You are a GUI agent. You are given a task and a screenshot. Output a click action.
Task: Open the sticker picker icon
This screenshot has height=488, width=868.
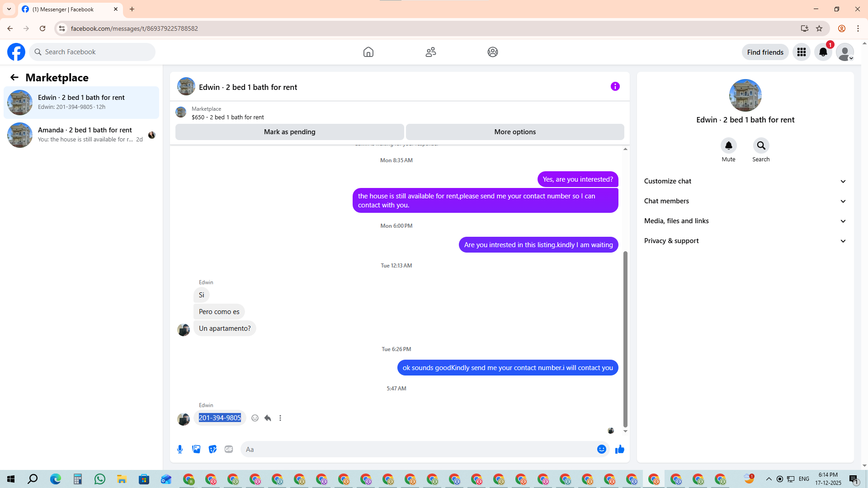point(212,449)
